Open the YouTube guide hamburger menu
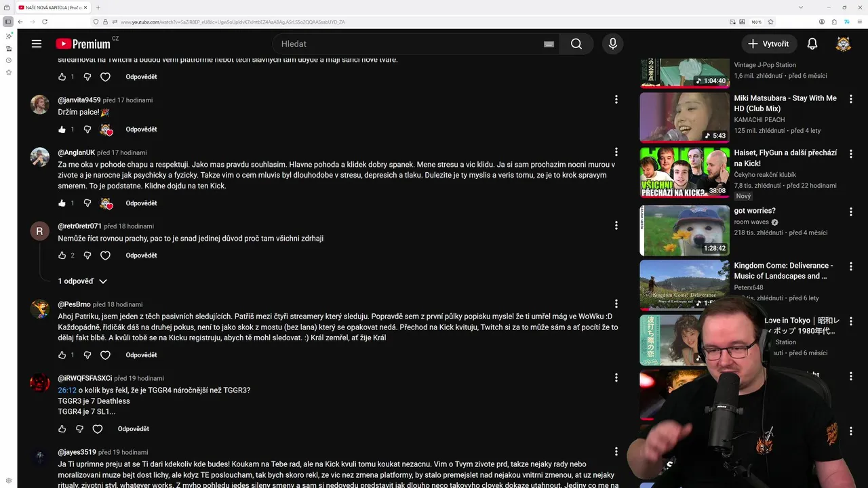This screenshot has height=488, width=868. coord(37,43)
